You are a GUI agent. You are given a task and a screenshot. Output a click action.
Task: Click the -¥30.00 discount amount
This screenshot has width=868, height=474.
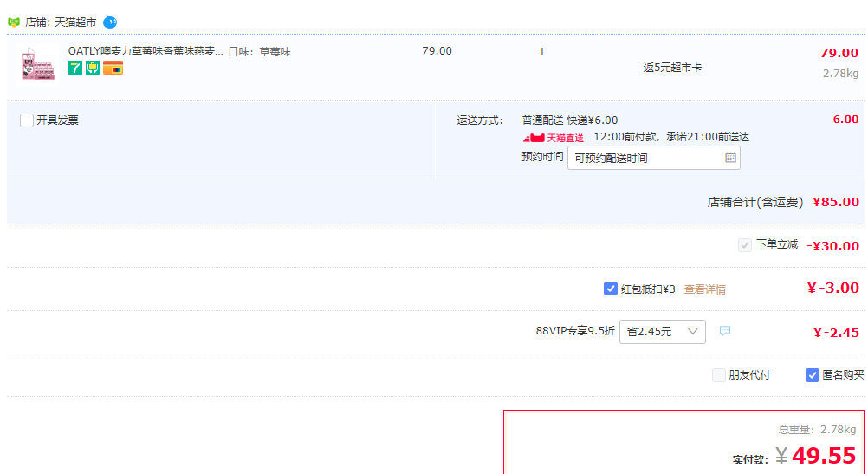point(833,246)
